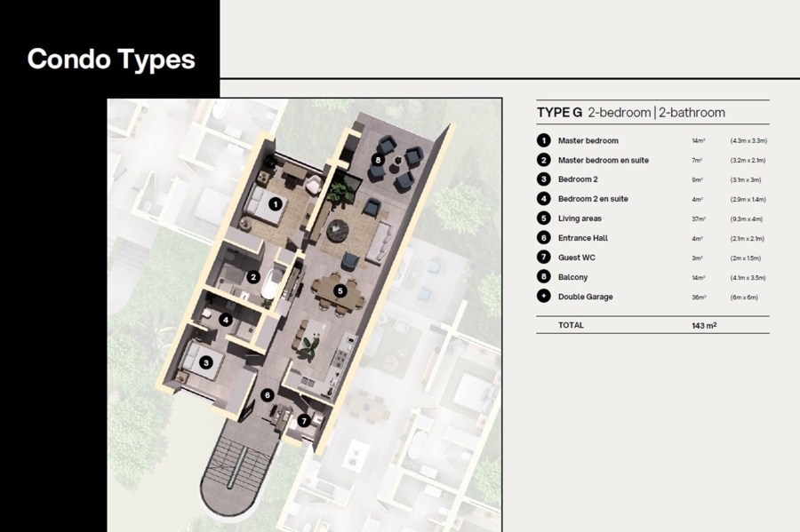Select the "(6m x 6m)" Double Garage dimensions
Image resolution: width=800 pixels, height=532 pixels.
pyautogui.click(x=744, y=297)
